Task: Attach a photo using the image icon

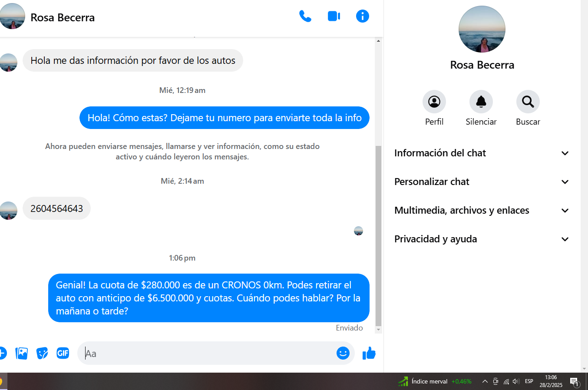Action: tap(21, 354)
